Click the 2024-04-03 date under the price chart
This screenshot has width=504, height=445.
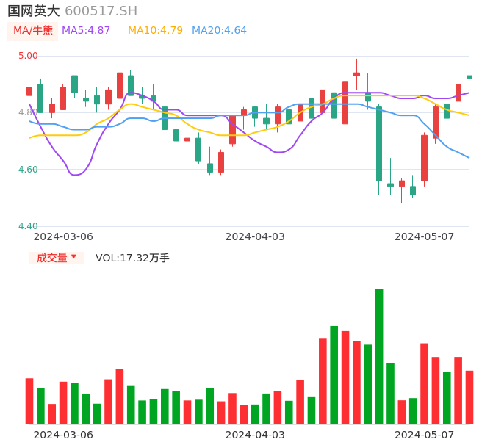pos(255,236)
